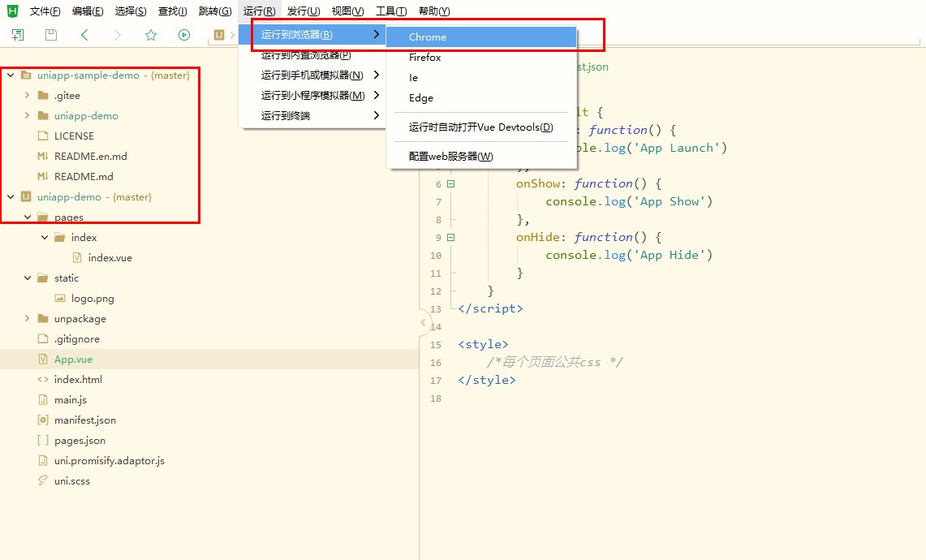The width and height of the screenshot is (926, 560).
Task: Click the index.vue file icon
Action: coord(77,257)
